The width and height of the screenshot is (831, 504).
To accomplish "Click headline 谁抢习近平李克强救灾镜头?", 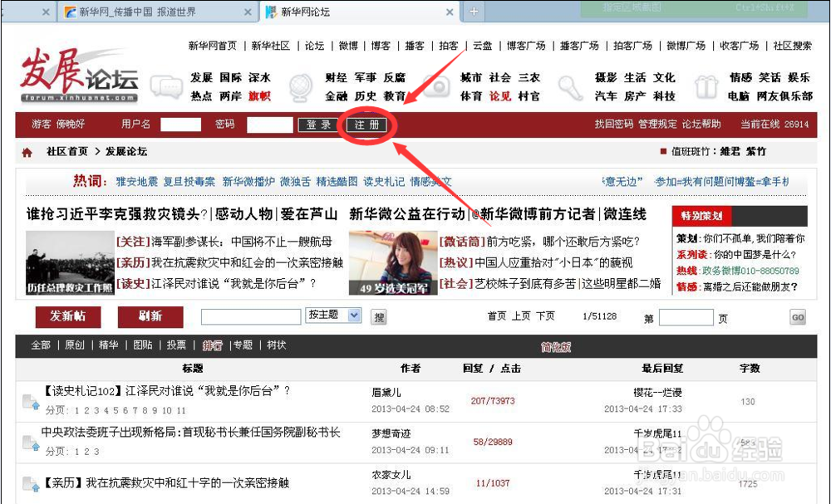I will click(116, 214).
